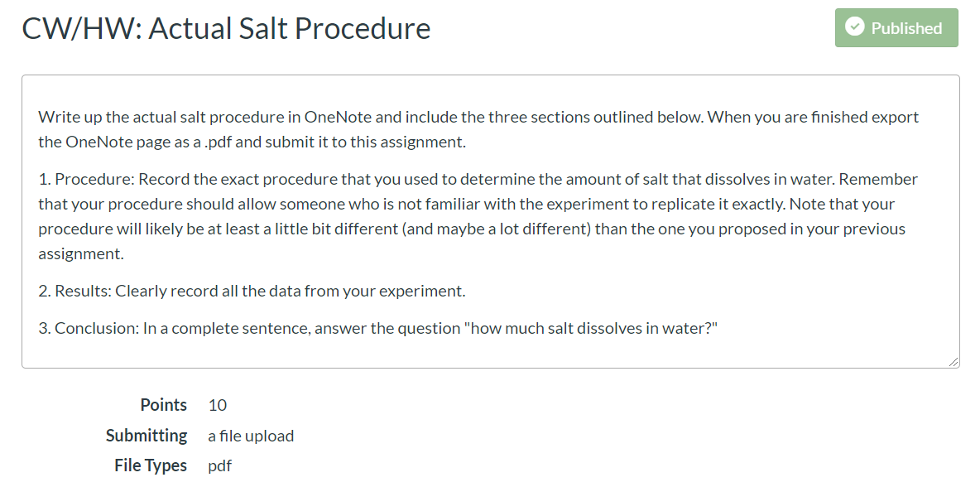Select the assignment title 'CW/HW: Actual Salt Procedure'
Viewport: 980px width, 487px height.
point(226,29)
